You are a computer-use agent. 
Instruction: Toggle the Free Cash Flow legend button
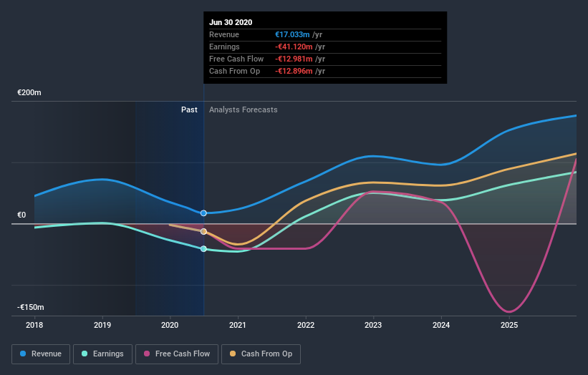pyautogui.click(x=177, y=354)
